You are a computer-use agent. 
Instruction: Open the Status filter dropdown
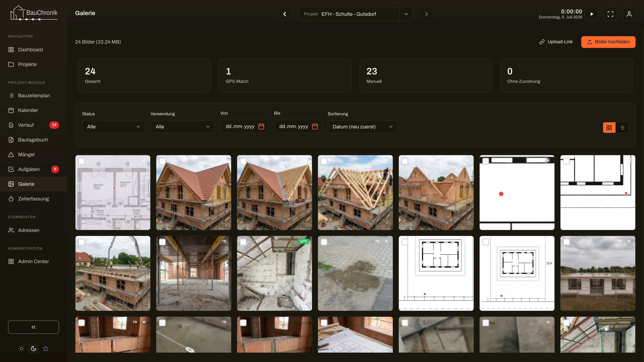pyautogui.click(x=114, y=127)
